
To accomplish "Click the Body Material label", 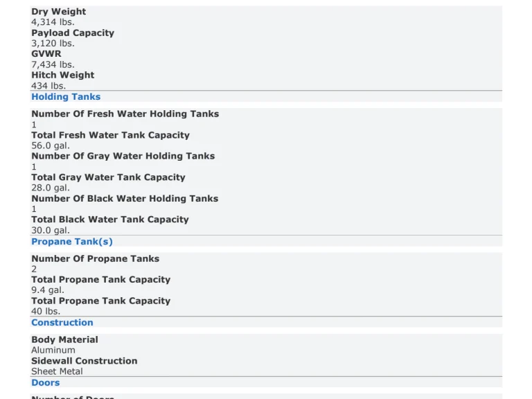I will (64, 339).
